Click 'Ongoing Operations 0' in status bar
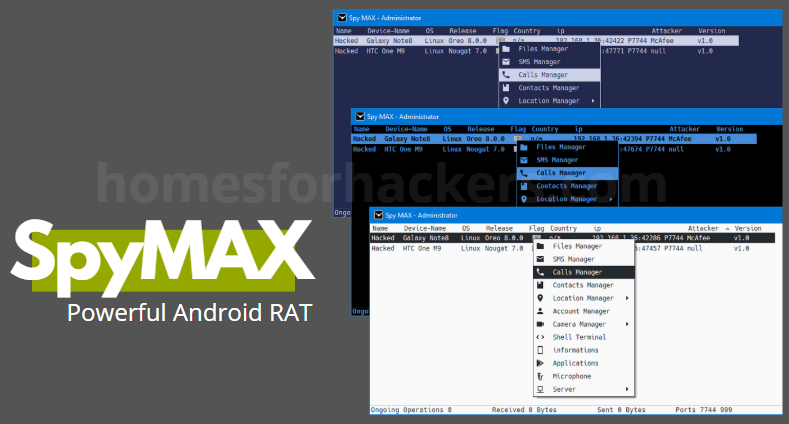789x424 pixels. click(x=411, y=410)
